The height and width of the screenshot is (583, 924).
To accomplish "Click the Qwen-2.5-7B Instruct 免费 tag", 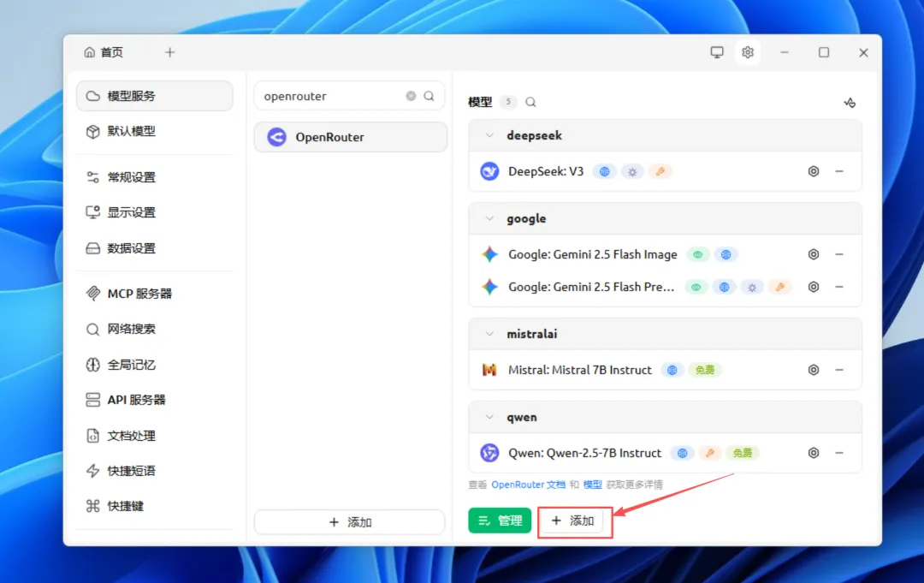I will (x=742, y=453).
